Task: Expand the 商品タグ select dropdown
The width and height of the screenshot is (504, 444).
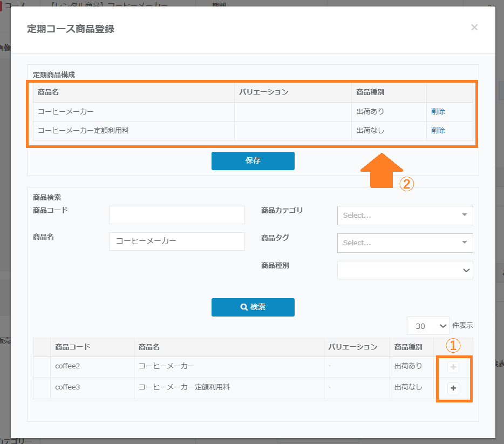Action: point(405,243)
